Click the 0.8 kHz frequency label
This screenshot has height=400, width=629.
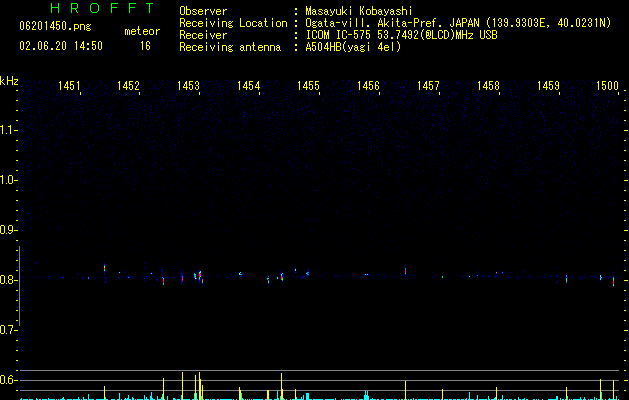tap(8, 280)
